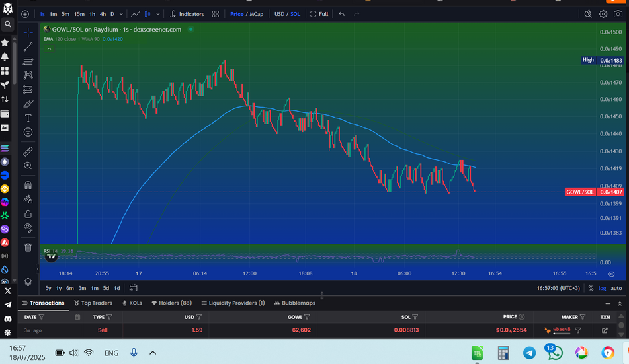Open portfolio wallet icon in sidebar
Viewport: 629px width, 364px height.
(5, 114)
